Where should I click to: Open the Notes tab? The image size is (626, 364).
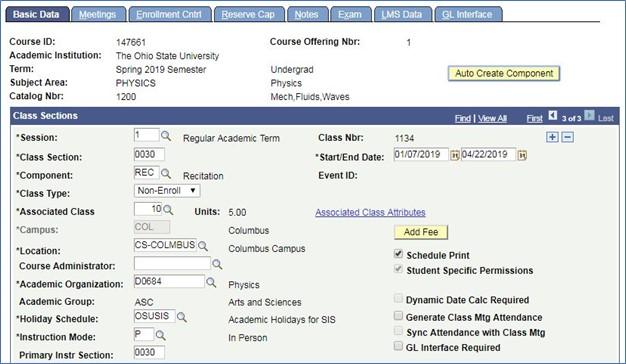click(x=307, y=14)
